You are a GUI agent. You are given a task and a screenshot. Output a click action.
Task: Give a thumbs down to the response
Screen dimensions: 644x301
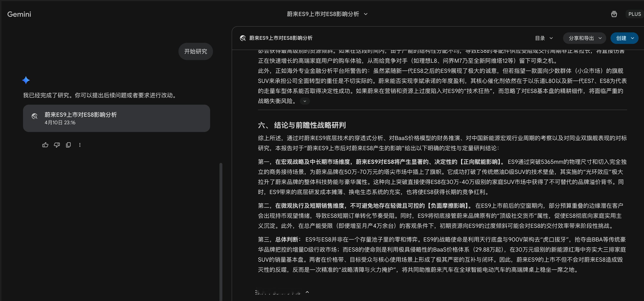tap(57, 145)
